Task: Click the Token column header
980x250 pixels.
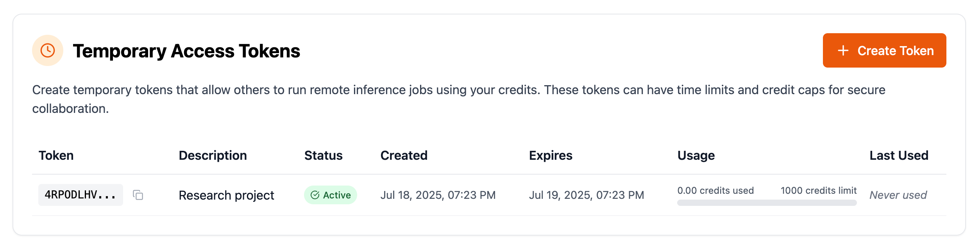Action: (56, 155)
